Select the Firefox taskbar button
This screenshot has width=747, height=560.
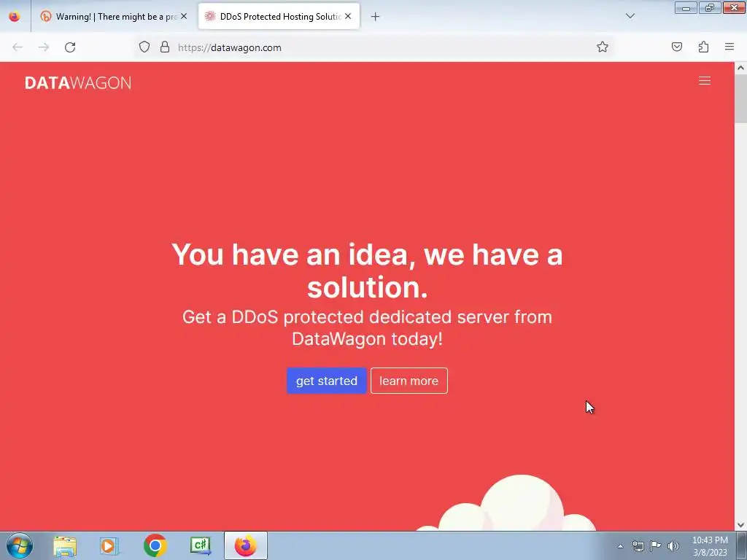[x=246, y=546]
